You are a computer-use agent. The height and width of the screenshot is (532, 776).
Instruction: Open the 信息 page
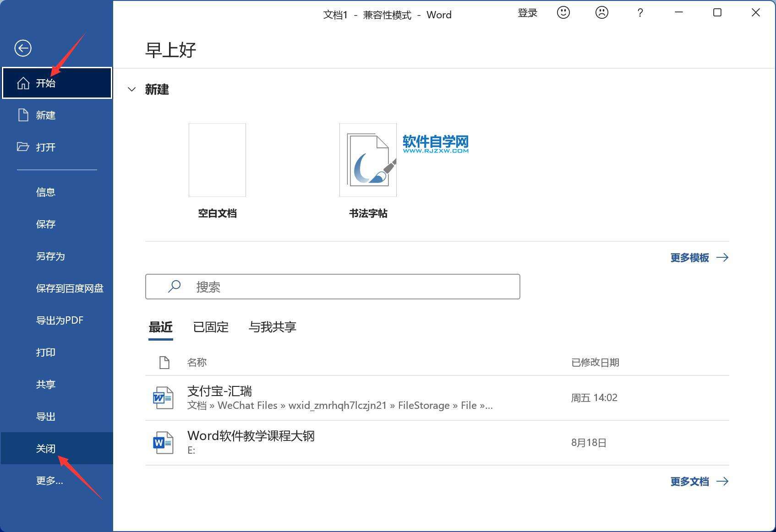pyautogui.click(x=57, y=192)
